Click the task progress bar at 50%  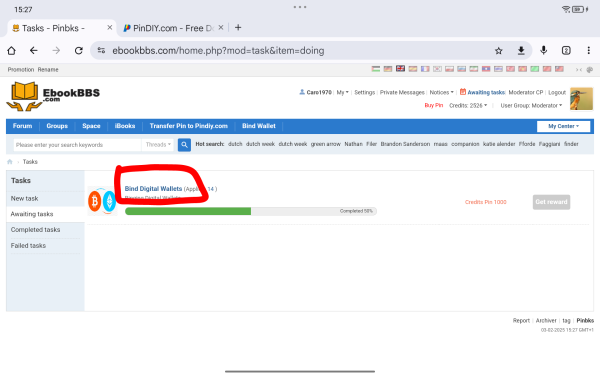(251, 211)
